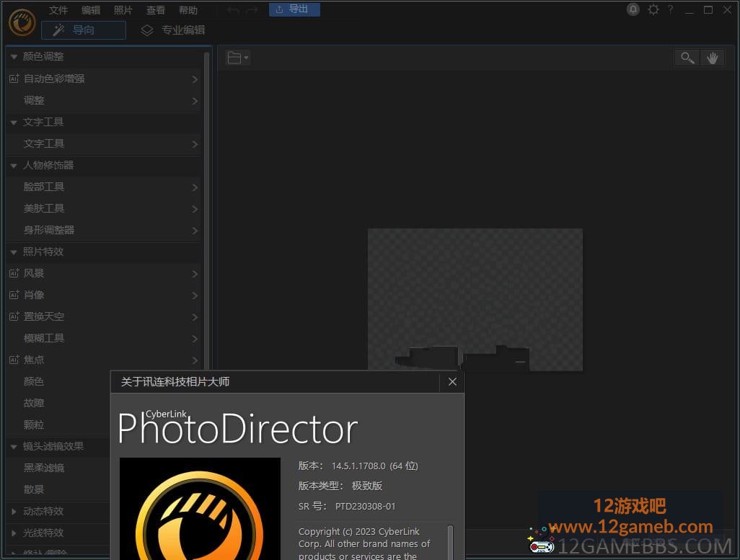This screenshot has width=740, height=560.
Task: Open the 调整 row's chevron arrow
Action: (195, 100)
